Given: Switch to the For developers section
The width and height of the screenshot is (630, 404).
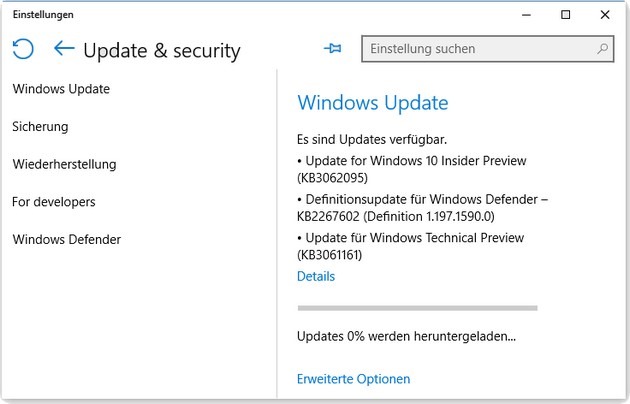Looking at the screenshot, I should tap(54, 202).
